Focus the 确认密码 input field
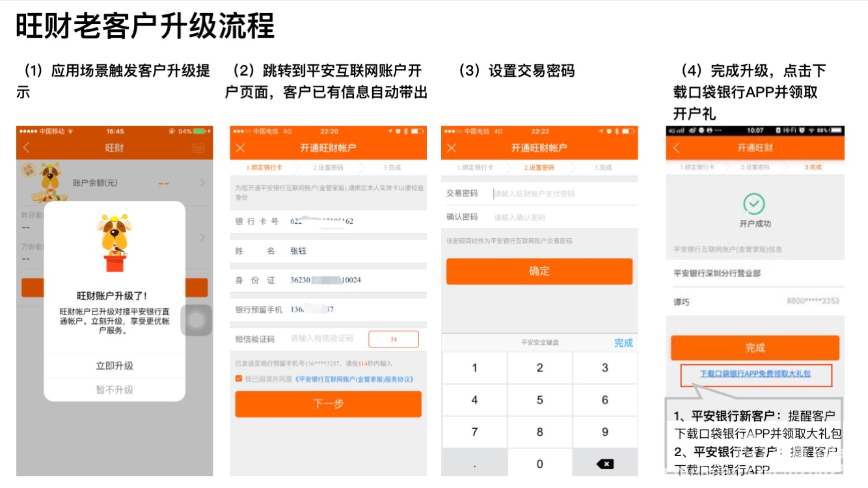Image resolution: width=868 pixels, height=488 pixels. (x=539, y=217)
